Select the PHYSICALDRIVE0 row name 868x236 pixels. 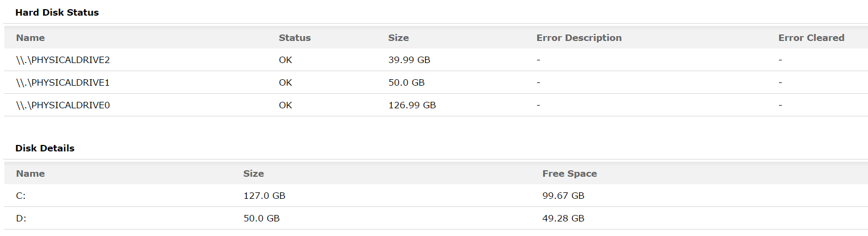pyautogui.click(x=63, y=105)
